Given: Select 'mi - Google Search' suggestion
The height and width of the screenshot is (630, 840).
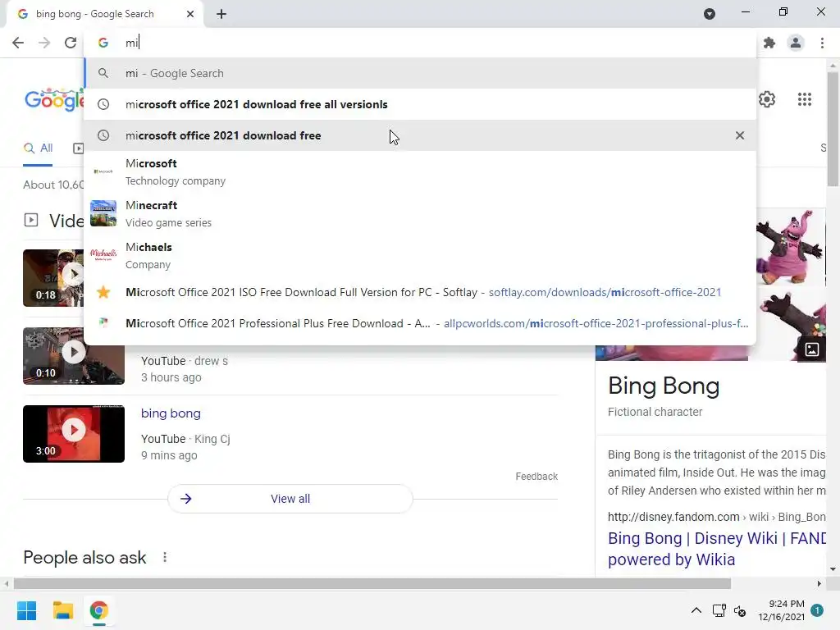Looking at the screenshot, I should click(420, 73).
